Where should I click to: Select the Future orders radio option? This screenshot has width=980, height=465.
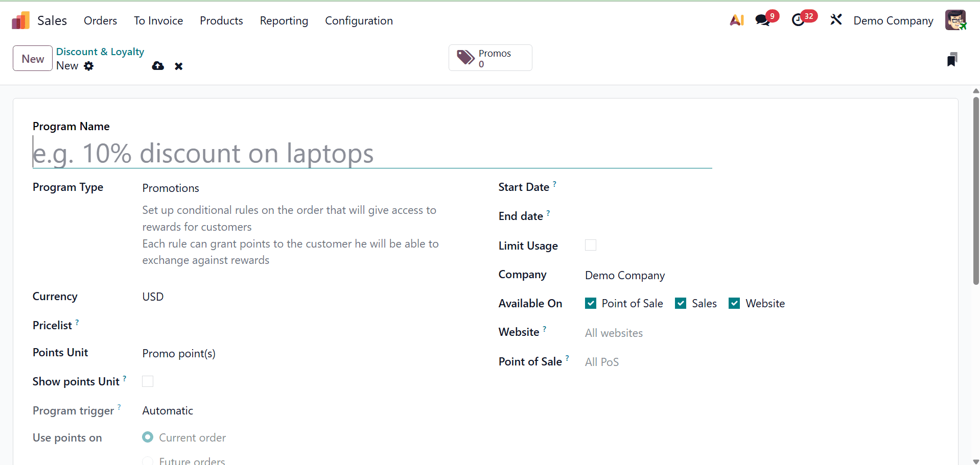[148, 460]
